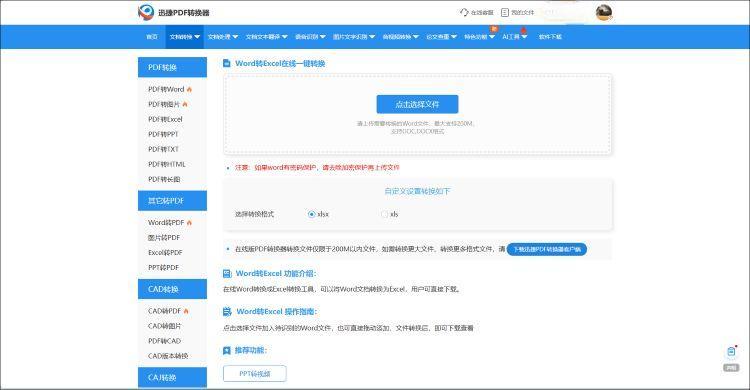The height and width of the screenshot is (390, 750).
Task: Open 在线客服 headset icon
Action: pos(463,12)
